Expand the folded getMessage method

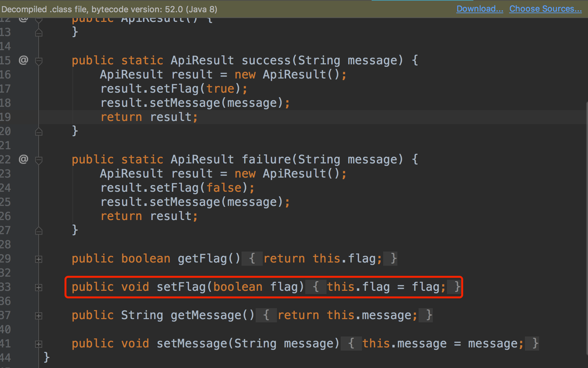(39, 316)
